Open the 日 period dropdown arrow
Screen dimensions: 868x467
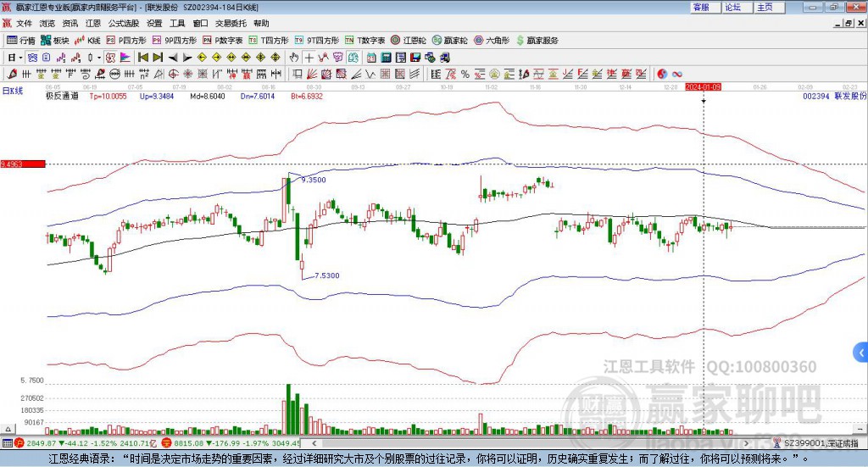tap(21, 58)
